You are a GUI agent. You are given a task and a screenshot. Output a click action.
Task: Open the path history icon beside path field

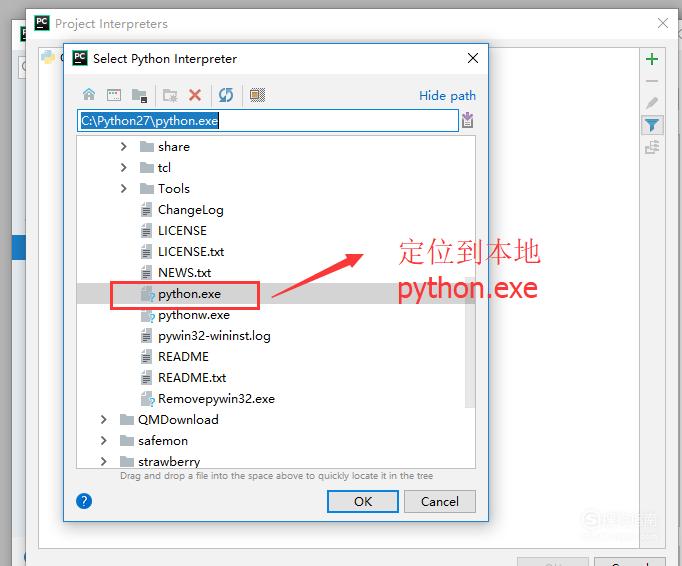pyautogui.click(x=468, y=120)
